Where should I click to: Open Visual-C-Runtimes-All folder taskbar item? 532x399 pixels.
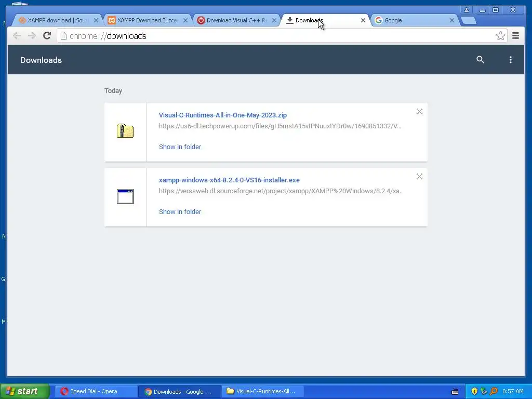(263, 392)
